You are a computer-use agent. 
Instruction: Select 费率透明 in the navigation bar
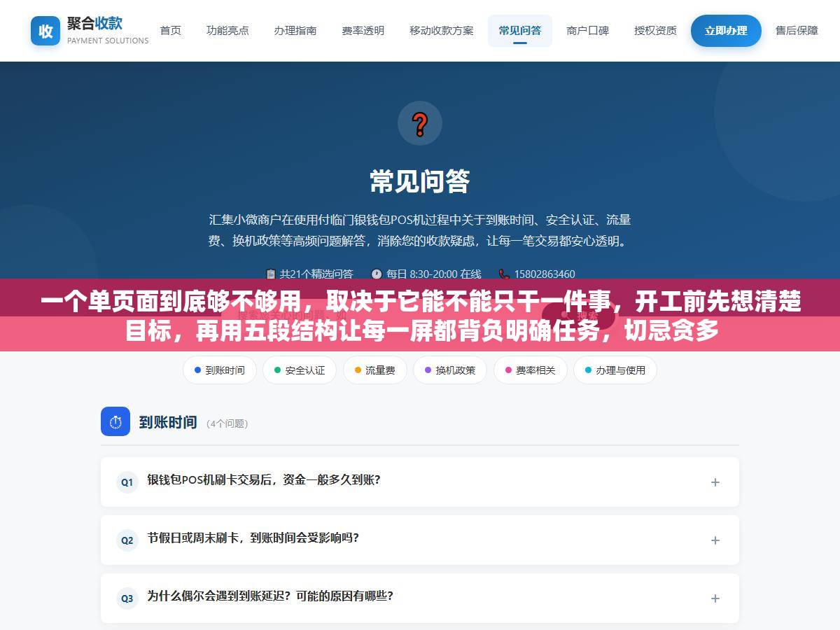click(363, 31)
